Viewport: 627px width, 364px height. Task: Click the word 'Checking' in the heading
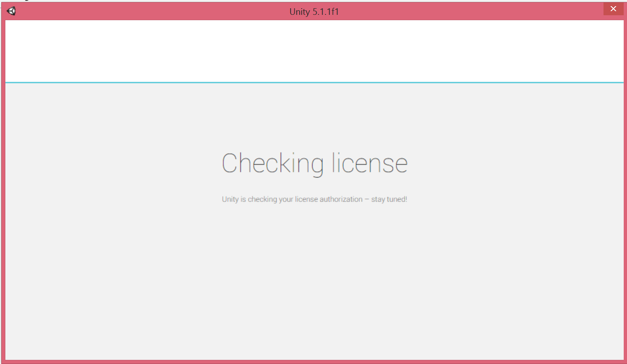click(x=272, y=163)
